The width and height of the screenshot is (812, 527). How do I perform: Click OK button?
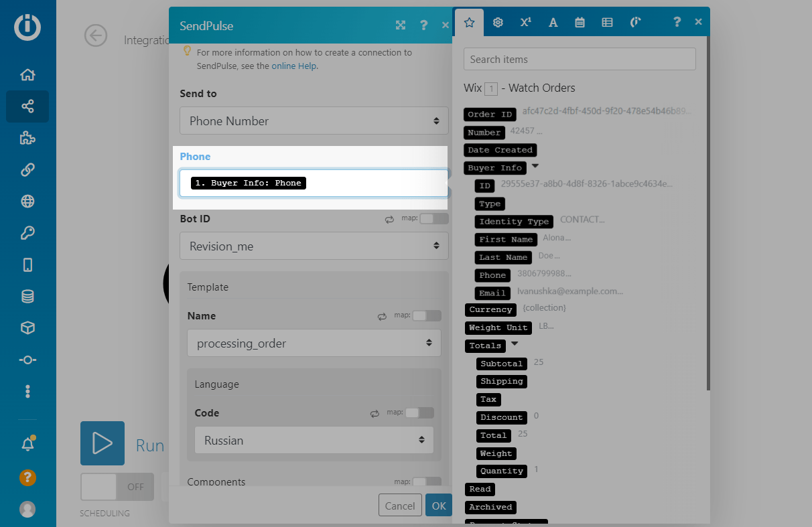click(x=439, y=506)
